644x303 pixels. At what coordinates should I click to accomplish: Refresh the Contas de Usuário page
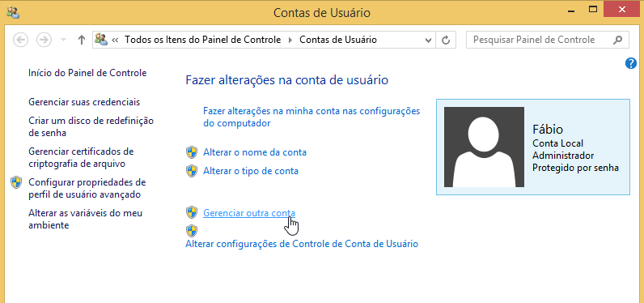(x=446, y=40)
